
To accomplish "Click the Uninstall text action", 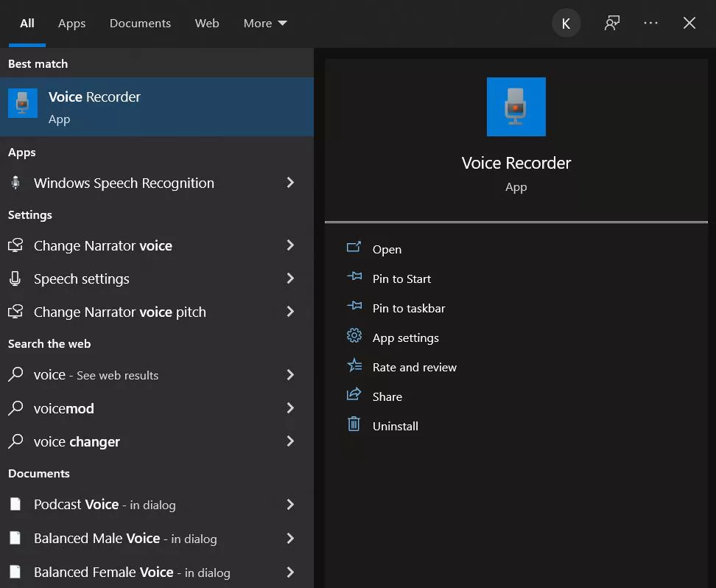I will [x=395, y=427].
